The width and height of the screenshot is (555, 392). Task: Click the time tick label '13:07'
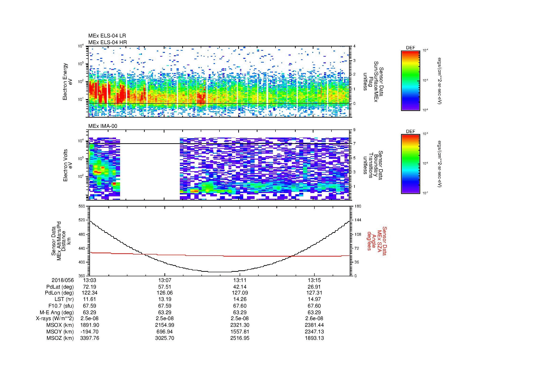click(x=165, y=280)
